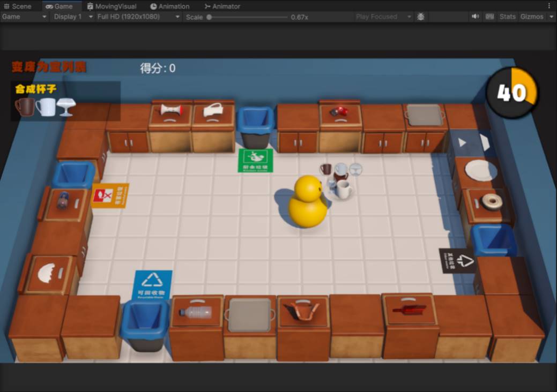Click the keyboard shortcuts icon
The width and height of the screenshot is (557, 392).
click(x=489, y=17)
